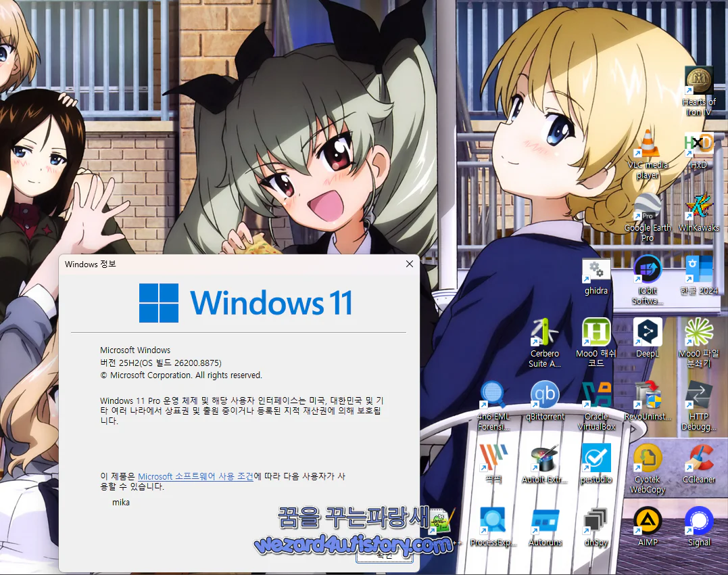The image size is (728, 575).
Task: Close the Windows 정보 dialog
Action: (x=409, y=264)
